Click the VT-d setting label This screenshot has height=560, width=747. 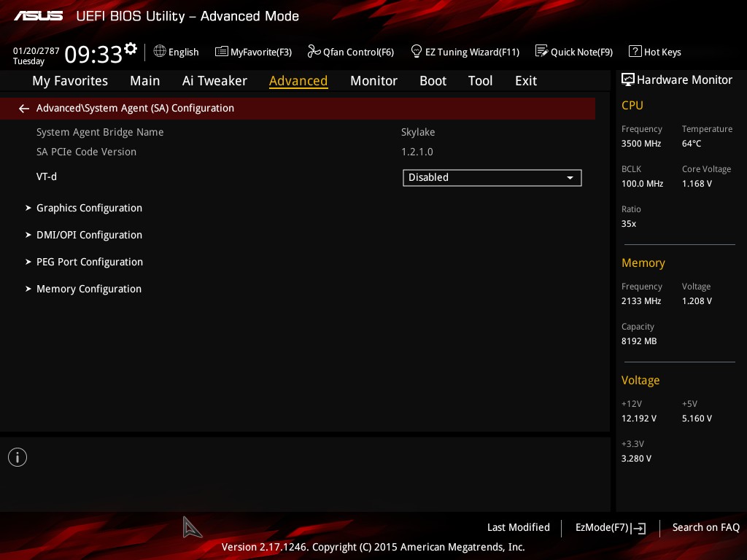click(x=47, y=176)
